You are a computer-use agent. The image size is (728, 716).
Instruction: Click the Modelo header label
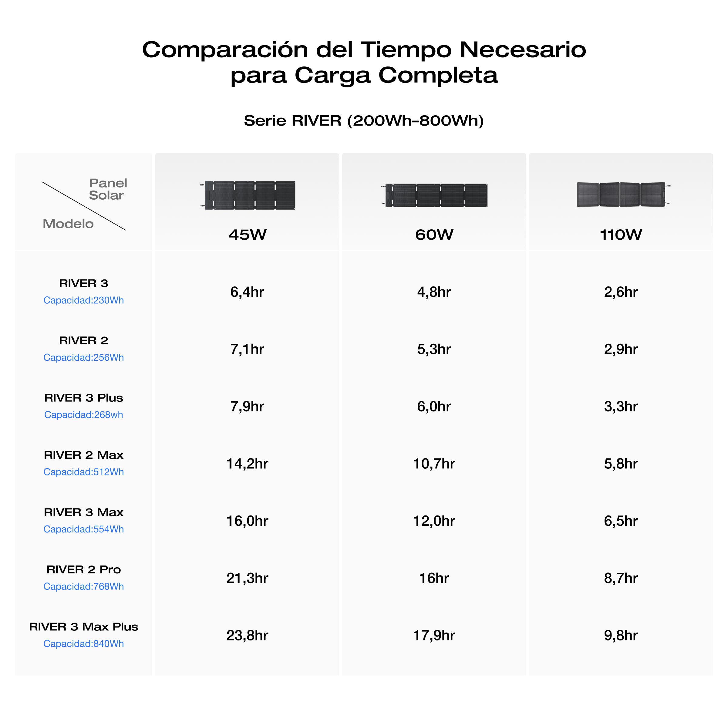point(68,224)
